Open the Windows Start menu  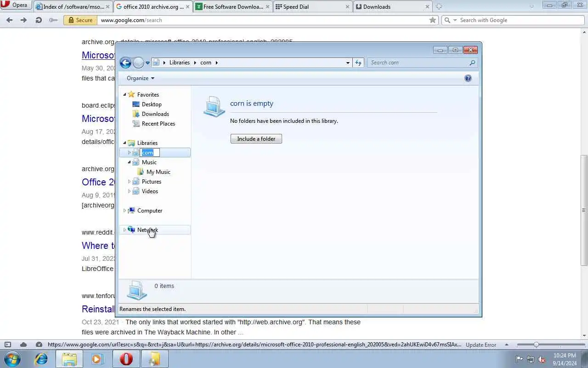click(12, 359)
